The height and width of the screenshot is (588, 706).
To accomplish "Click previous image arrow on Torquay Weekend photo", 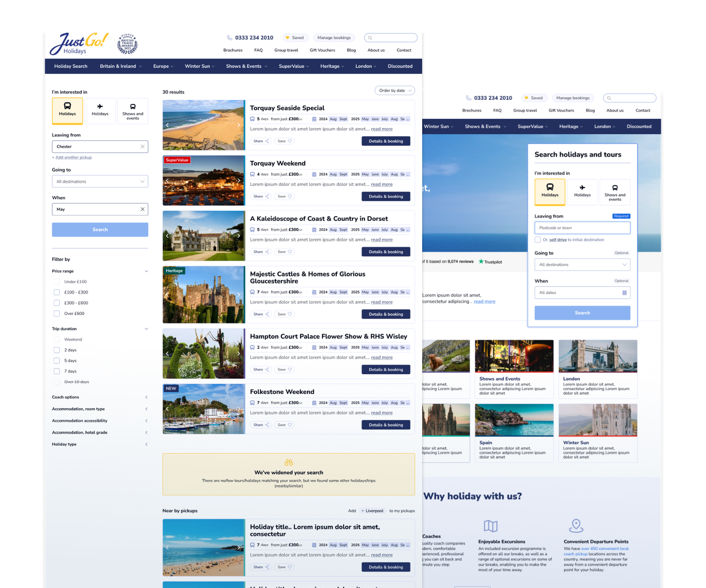I will (167, 180).
